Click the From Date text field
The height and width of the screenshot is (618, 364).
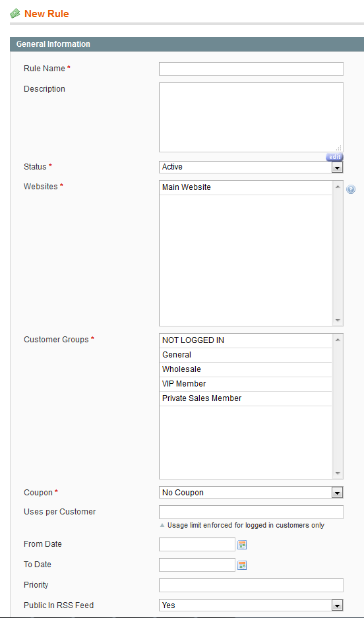click(x=197, y=544)
